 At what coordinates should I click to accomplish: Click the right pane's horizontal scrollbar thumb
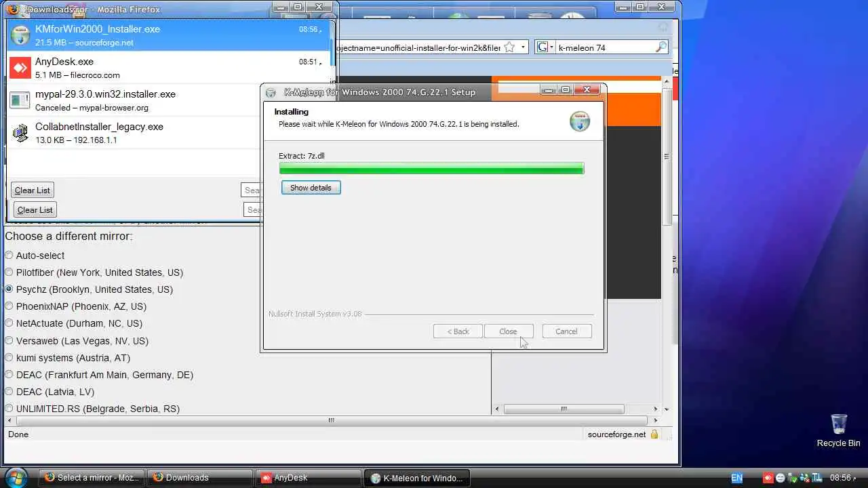pos(564,409)
